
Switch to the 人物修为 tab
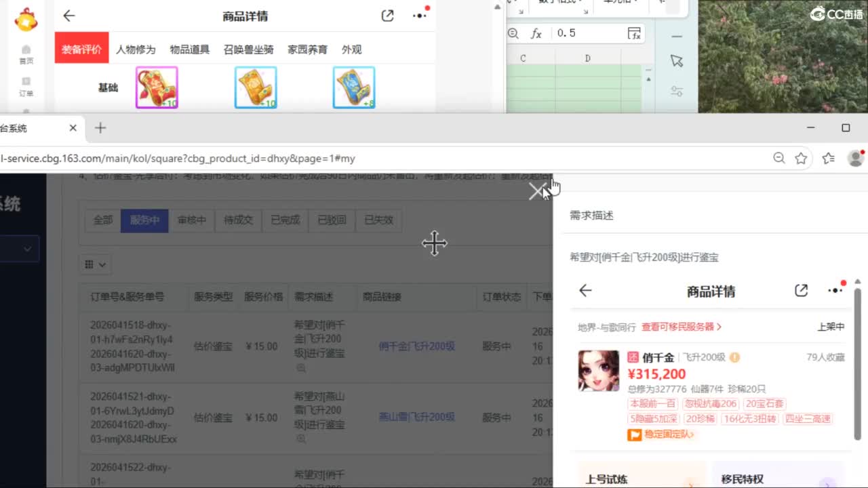136,49
